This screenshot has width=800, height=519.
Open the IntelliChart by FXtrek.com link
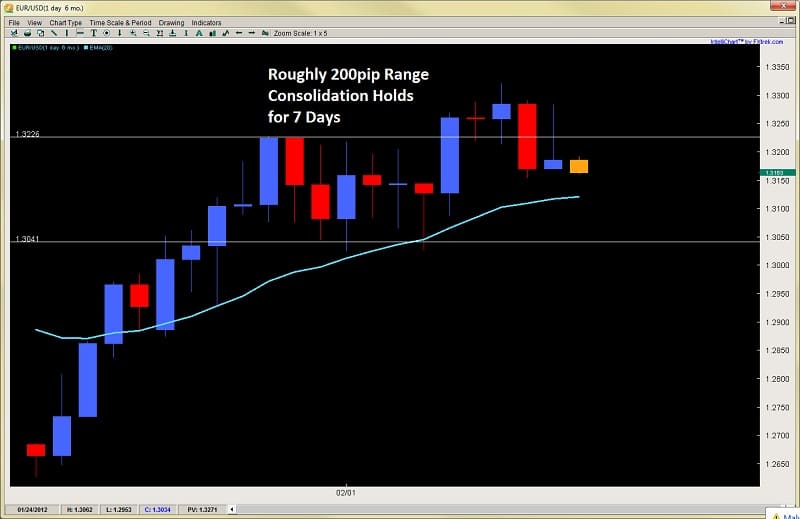click(746, 42)
